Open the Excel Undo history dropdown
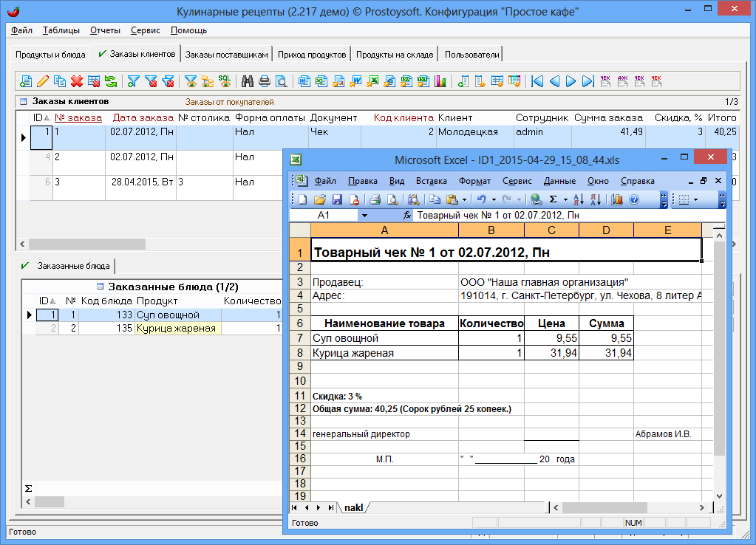 (x=494, y=199)
